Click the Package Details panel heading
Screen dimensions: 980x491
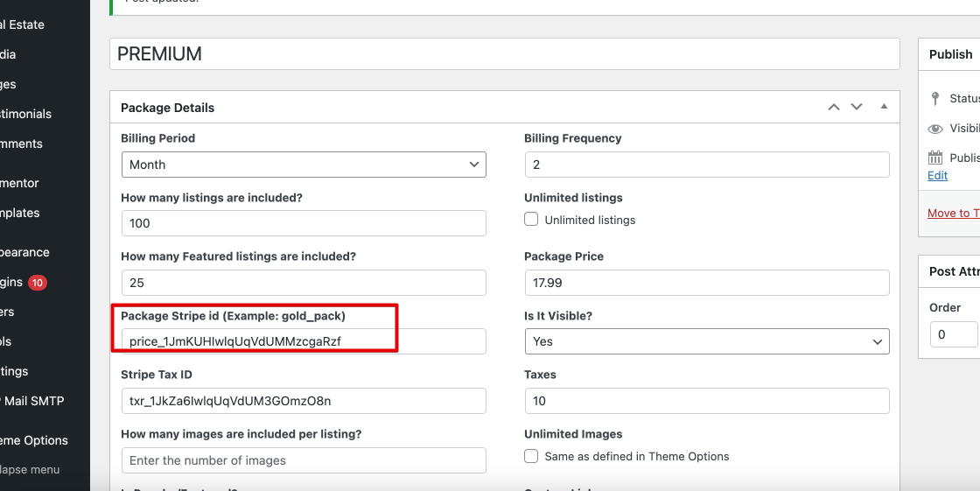(x=167, y=108)
